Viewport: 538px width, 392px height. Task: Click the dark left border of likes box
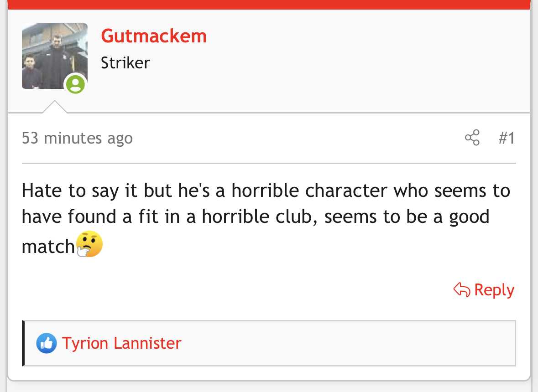coord(23,343)
